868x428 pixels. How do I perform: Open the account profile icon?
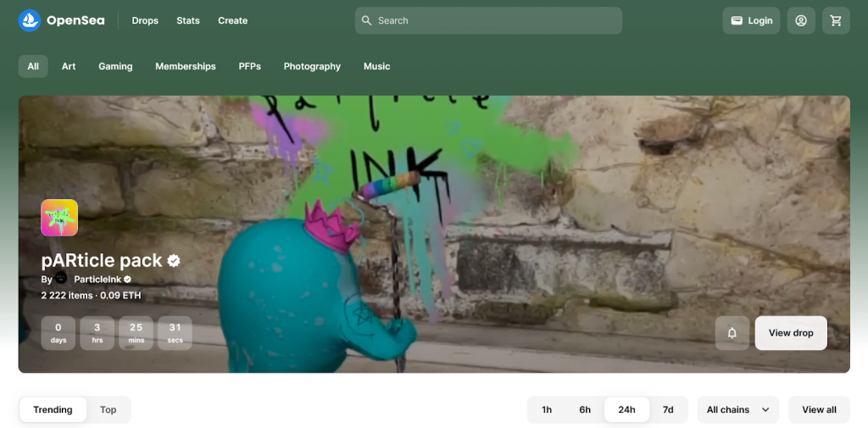pos(801,20)
